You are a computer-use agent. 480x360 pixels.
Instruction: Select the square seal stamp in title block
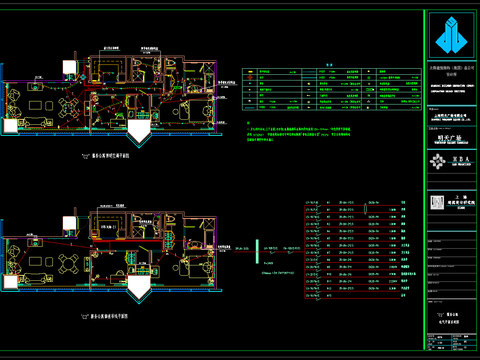click(x=437, y=202)
